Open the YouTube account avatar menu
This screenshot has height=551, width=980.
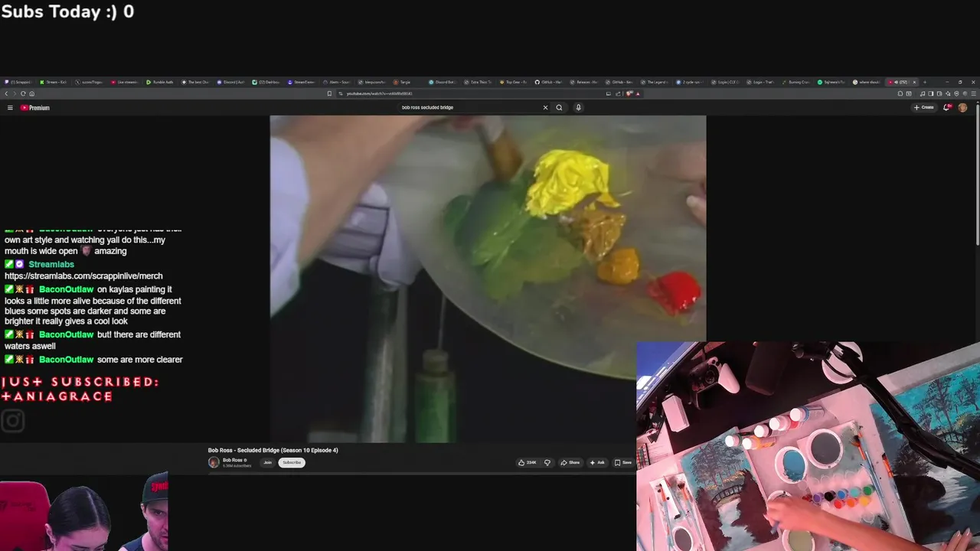point(962,108)
